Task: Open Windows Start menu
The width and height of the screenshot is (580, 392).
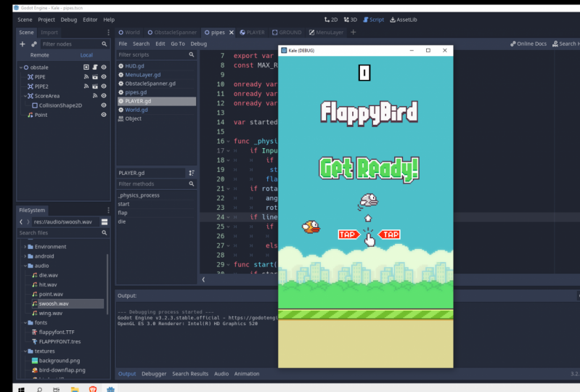Action: (x=22, y=389)
